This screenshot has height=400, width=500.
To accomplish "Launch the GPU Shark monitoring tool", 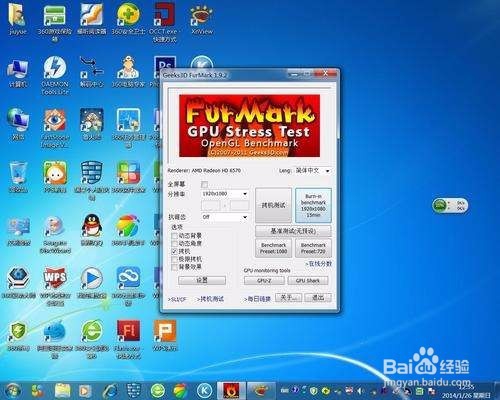I will click(308, 281).
